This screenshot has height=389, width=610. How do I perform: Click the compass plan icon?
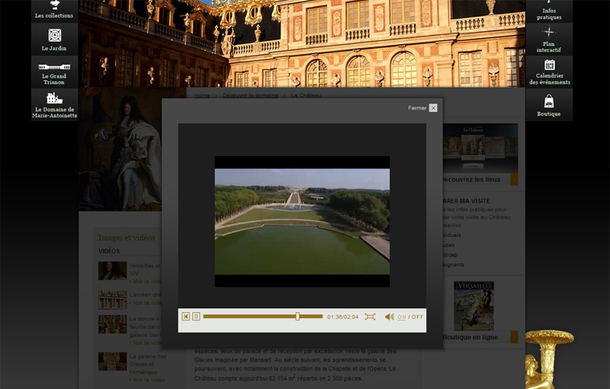(549, 32)
